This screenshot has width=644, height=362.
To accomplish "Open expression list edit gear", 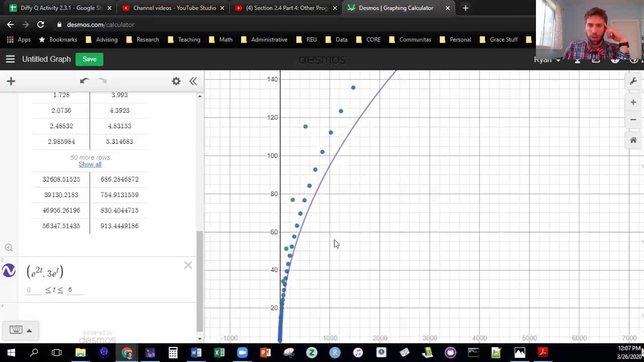I will click(176, 81).
